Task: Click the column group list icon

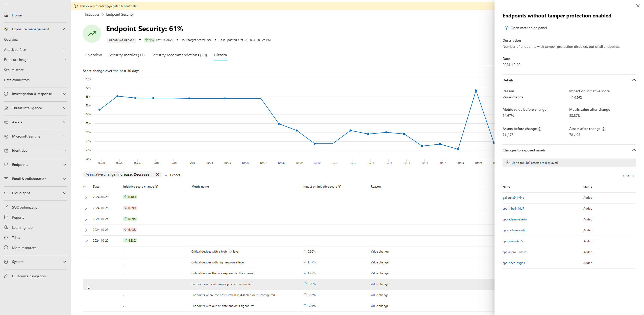Action: point(85,186)
